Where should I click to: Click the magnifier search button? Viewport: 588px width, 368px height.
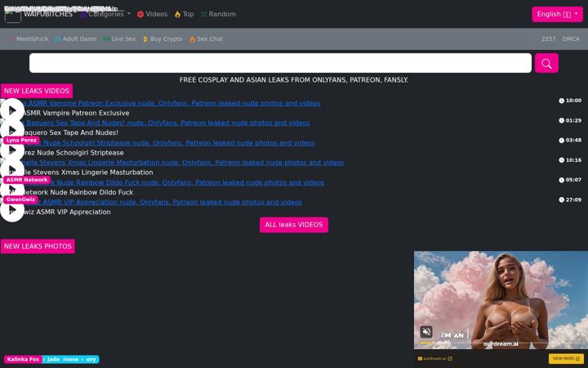(546, 63)
